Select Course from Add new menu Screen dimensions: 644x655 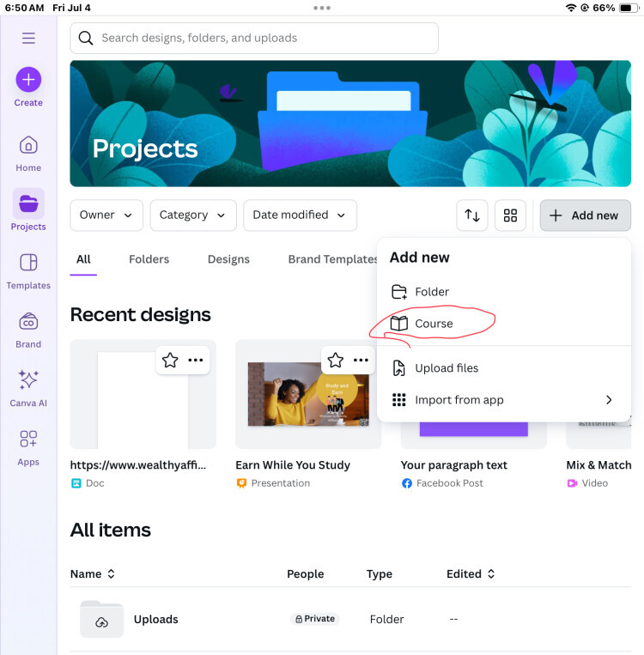point(434,324)
